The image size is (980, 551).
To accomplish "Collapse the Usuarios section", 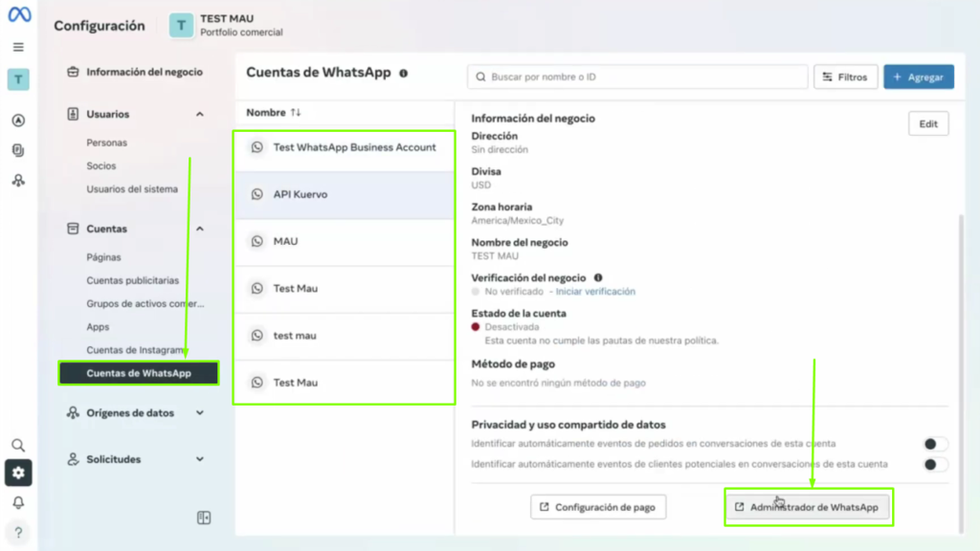I will tap(200, 114).
